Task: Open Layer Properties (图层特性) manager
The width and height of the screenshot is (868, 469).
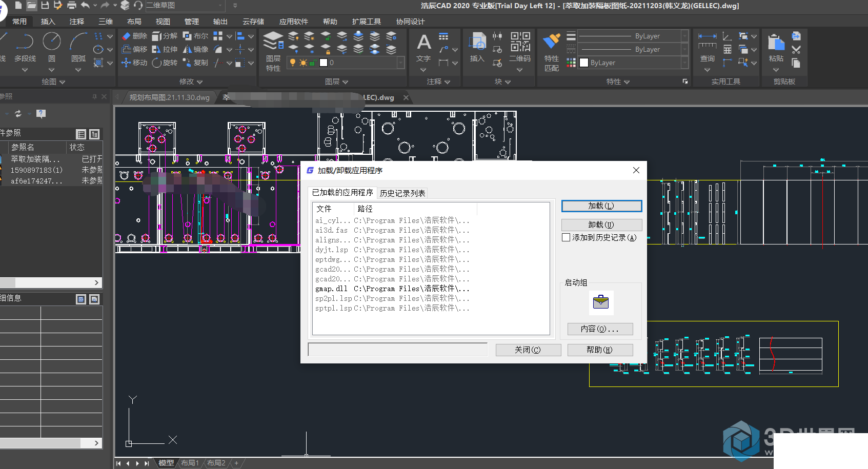Action: click(x=273, y=51)
